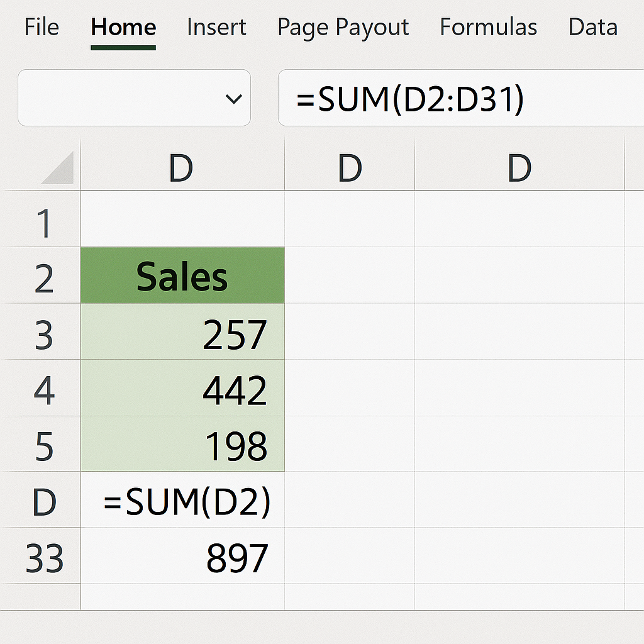Switch to the Insert tab
644x644 pixels.
(216, 27)
